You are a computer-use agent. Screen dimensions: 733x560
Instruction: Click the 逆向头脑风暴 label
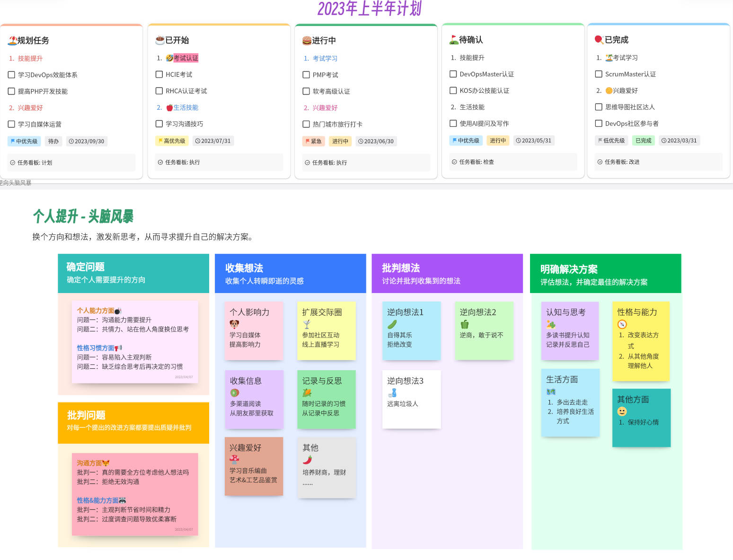coord(15,183)
